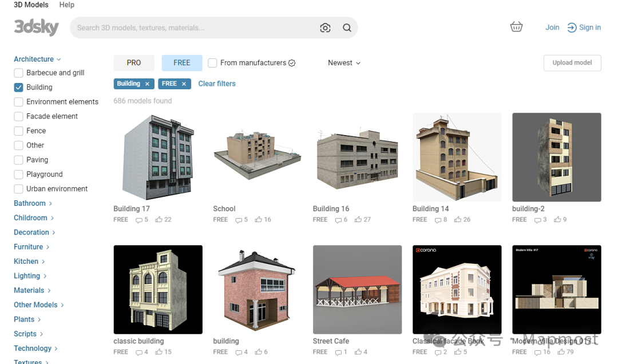Expand the Childroom category
Image resolution: width=618 pixels, height=364 pixels.
click(34, 218)
